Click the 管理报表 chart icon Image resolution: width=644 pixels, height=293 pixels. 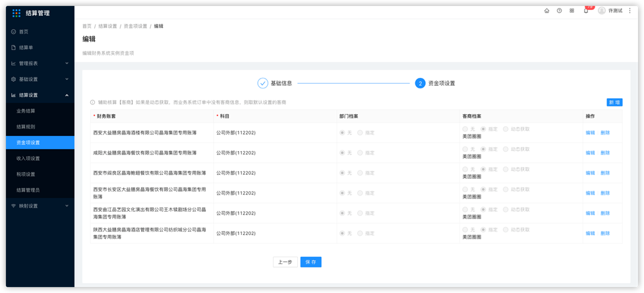coord(14,64)
